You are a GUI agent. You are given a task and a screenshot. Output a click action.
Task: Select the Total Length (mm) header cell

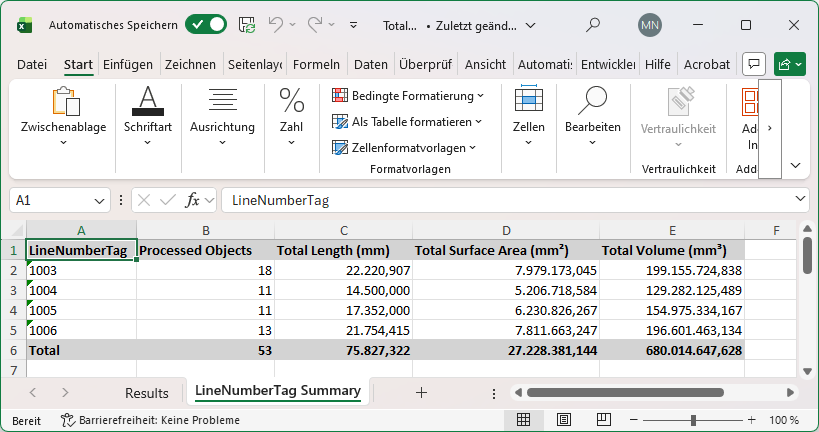pos(343,250)
